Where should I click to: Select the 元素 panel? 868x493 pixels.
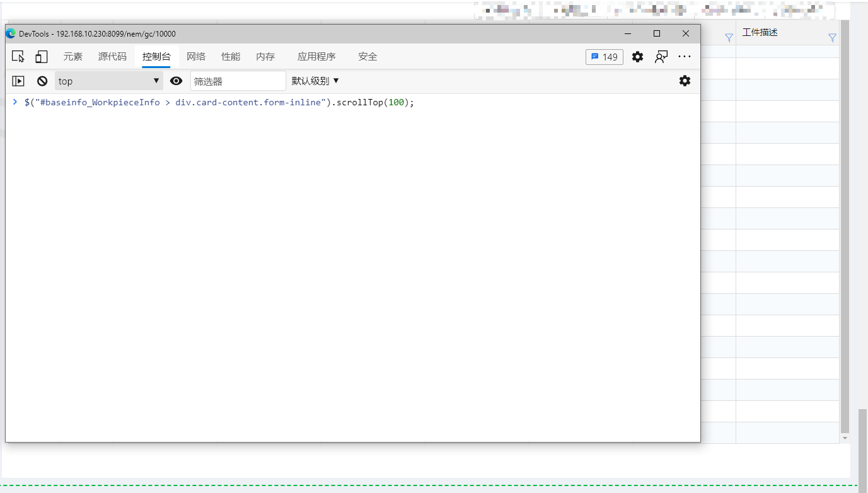pos(73,56)
